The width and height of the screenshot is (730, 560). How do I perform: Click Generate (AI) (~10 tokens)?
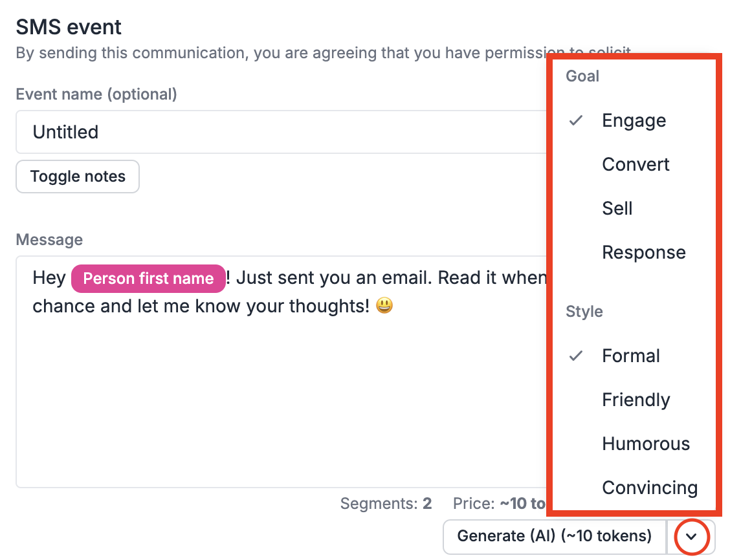point(554,536)
